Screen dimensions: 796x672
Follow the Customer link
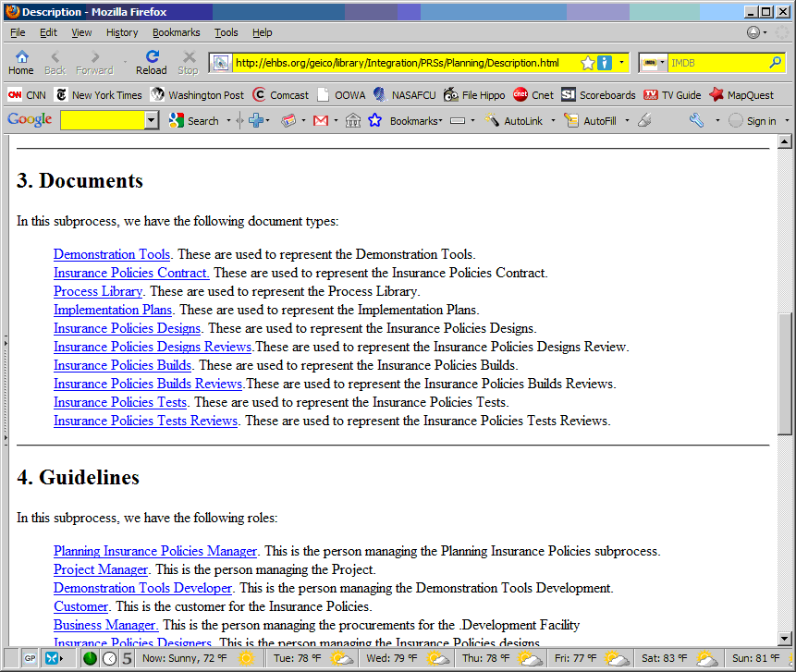(80, 606)
